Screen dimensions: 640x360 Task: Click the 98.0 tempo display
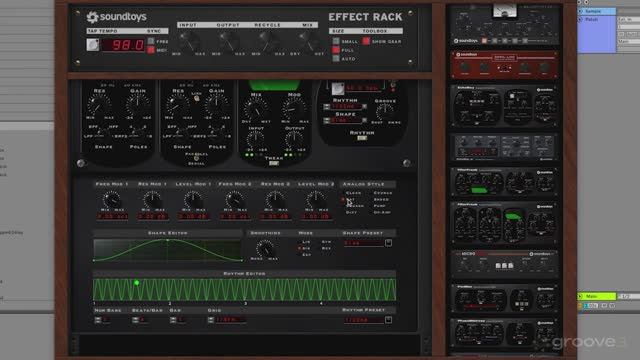coord(123,45)
